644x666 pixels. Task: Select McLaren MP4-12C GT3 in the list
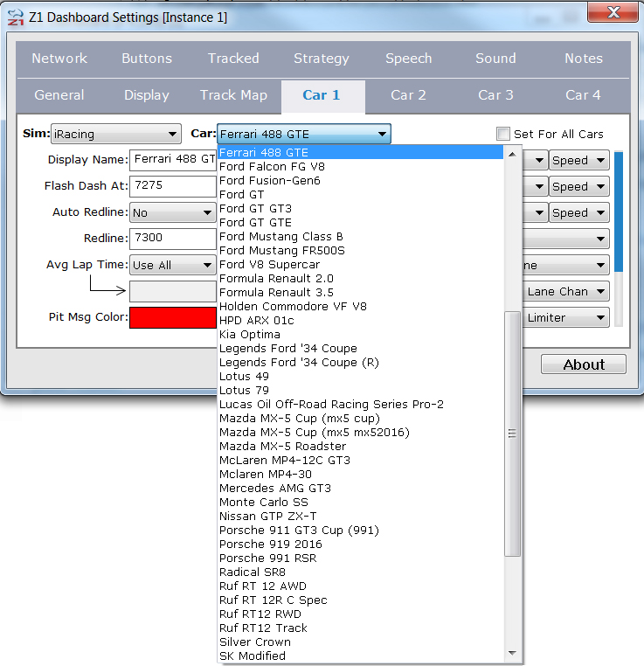click(360, 461)
